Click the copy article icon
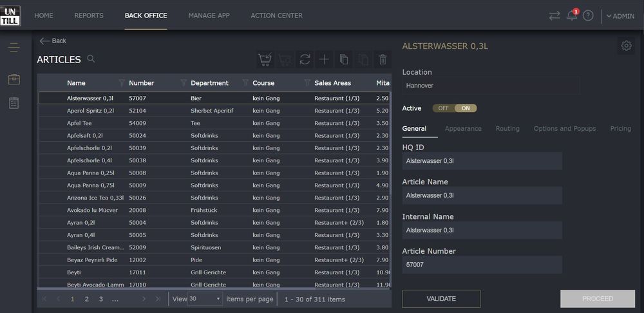 [344, 59]
